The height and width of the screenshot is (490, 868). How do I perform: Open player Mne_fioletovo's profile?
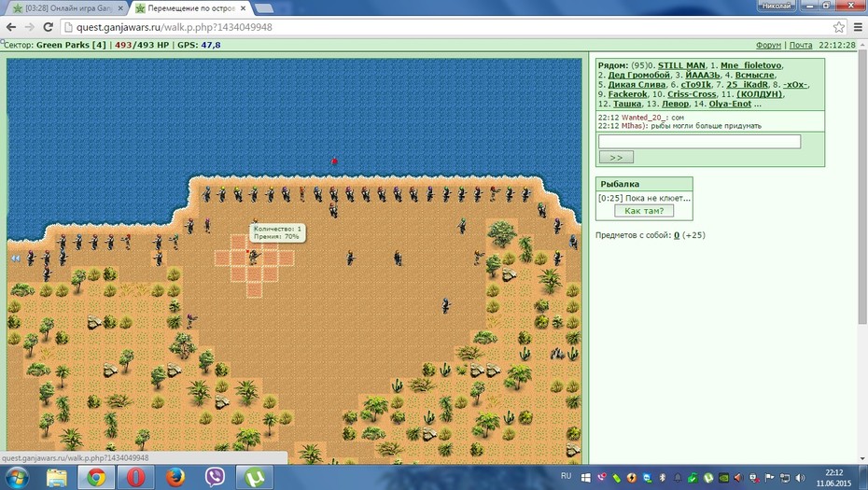pos(750,65)
